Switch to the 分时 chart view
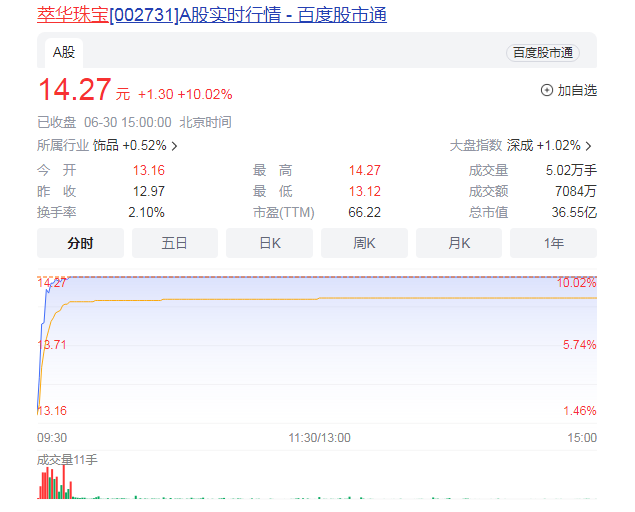The image size is (635, 512). 80,243
